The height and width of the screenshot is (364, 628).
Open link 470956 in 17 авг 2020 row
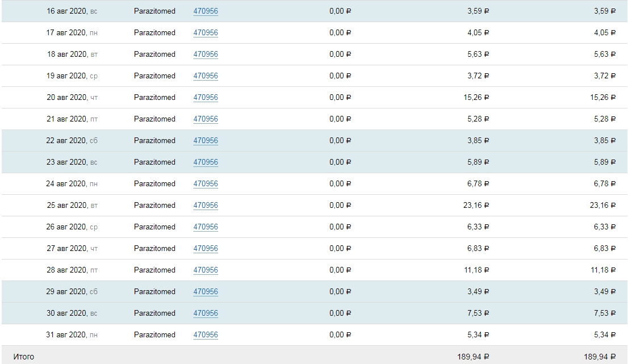point(206,33)
